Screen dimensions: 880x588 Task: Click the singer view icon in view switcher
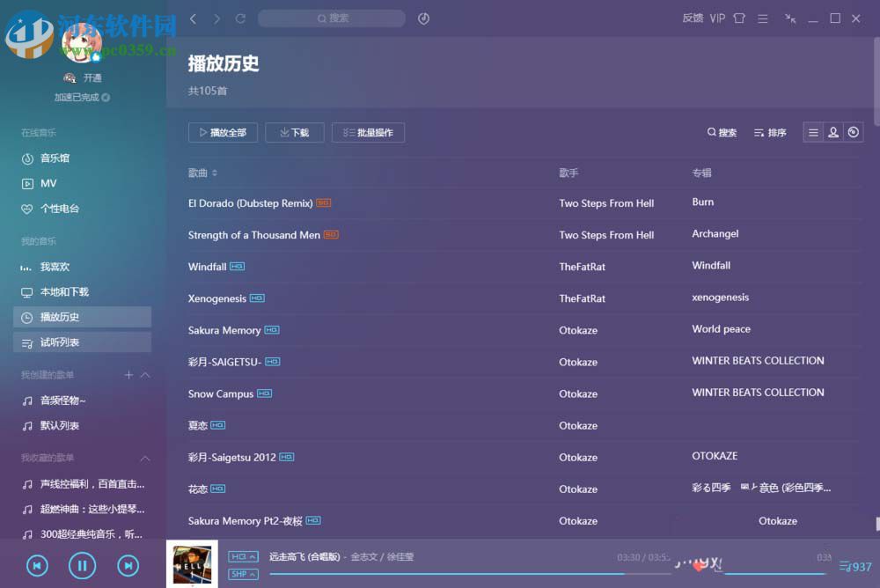[832, 131]
